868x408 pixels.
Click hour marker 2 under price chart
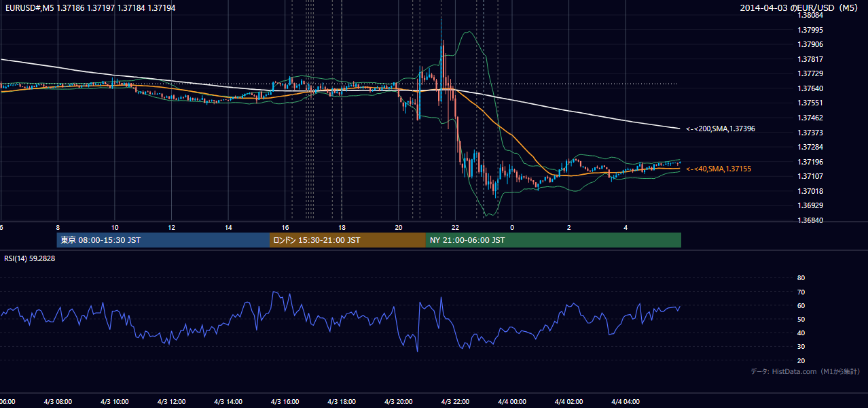pyautogui.click(x=568, y=227)
